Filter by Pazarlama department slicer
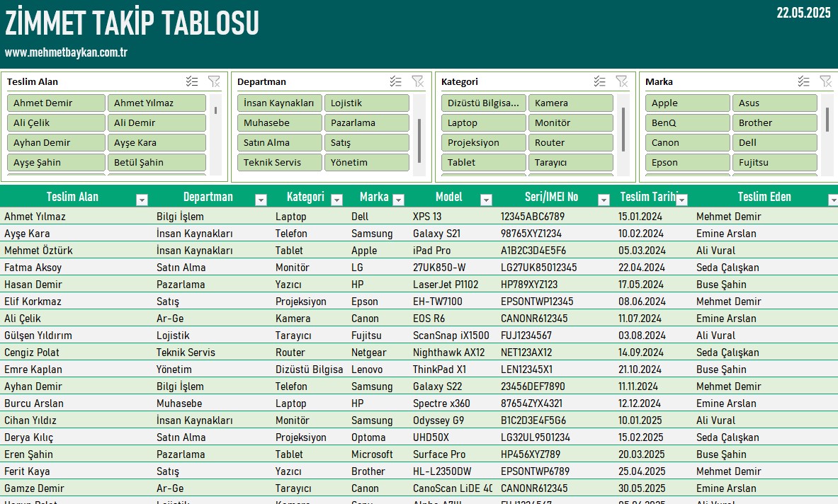This screenshot has width=838, height=504. tap(367, 122)
